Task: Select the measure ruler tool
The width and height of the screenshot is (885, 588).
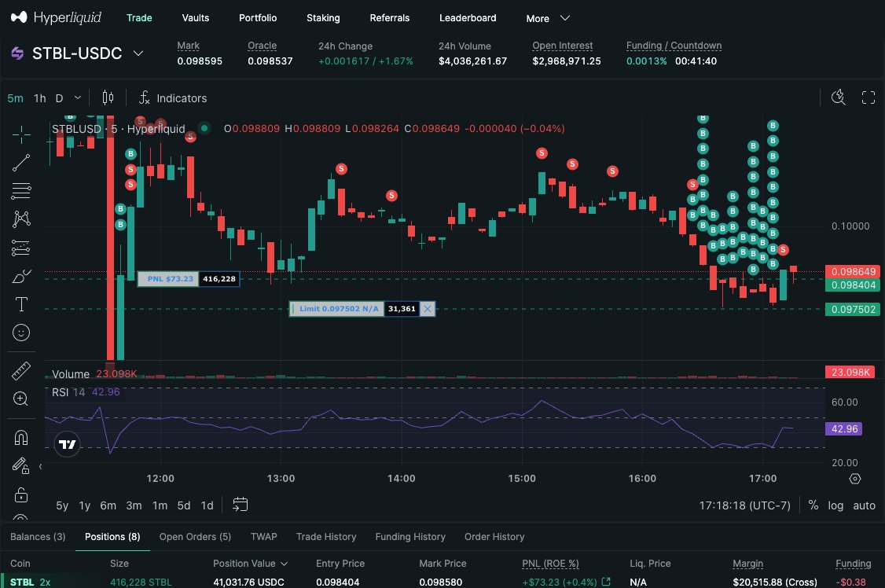Action: [21, 370]
